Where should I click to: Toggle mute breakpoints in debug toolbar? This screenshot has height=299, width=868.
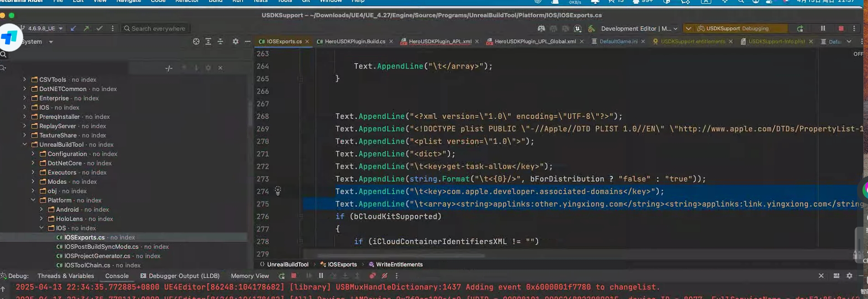pos(385,276)
